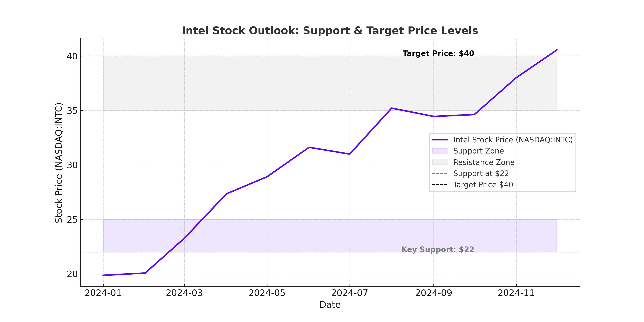The width and height of the screenshot is (644, 322).
Task: Select the 'Support at $22' legend label
Action: 481,174
